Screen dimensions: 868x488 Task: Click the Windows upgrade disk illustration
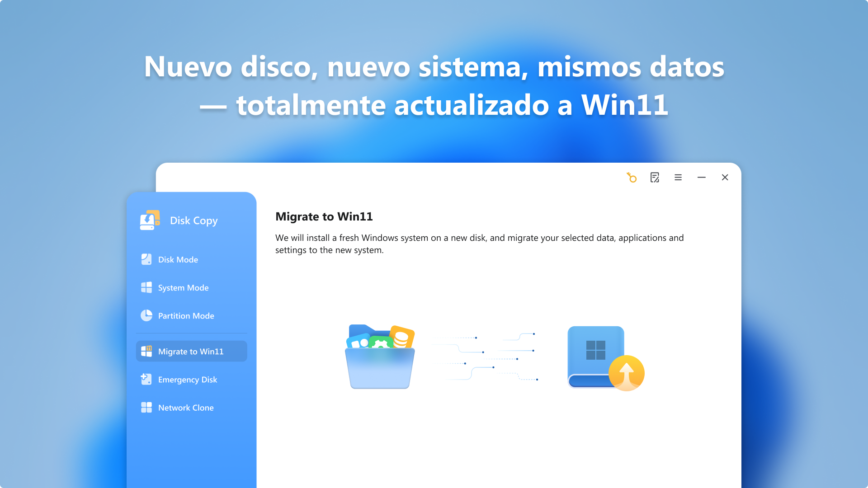tap(606, 358)
